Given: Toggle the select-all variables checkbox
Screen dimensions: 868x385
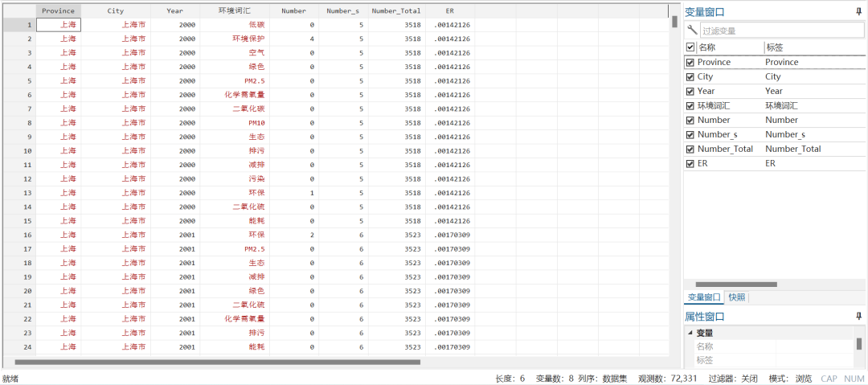Looking at the screenshot, I should click(690, 47).
